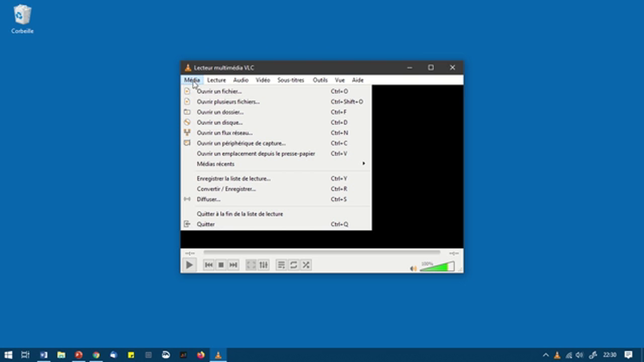Mute audio via the speaker icon
Screen dimensions: 644x362
(413, 268)
